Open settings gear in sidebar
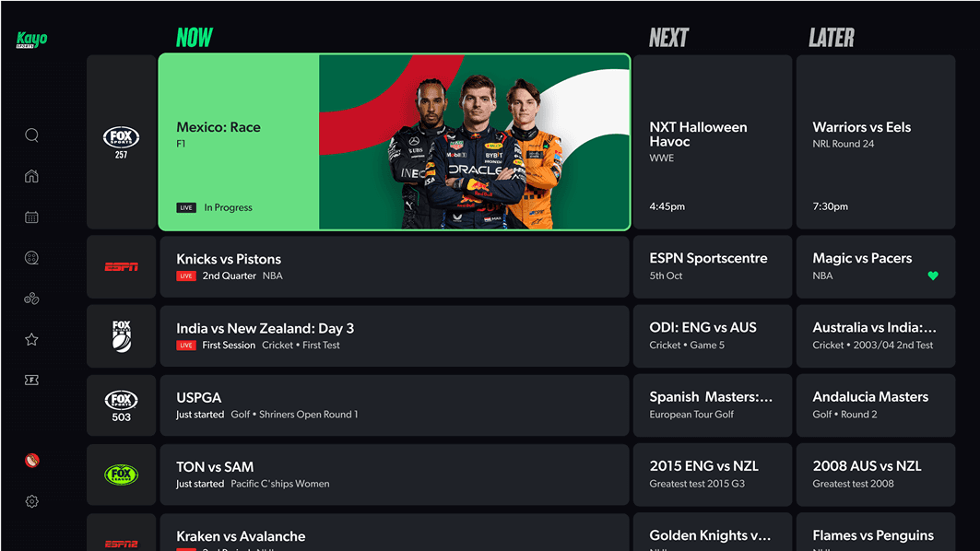The height and width of the screenshot is (551, 980). coord(32,501)
